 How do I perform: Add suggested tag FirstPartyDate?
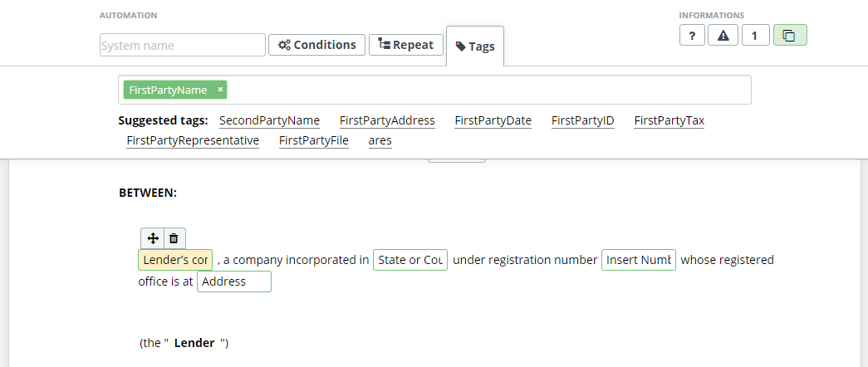493,120
